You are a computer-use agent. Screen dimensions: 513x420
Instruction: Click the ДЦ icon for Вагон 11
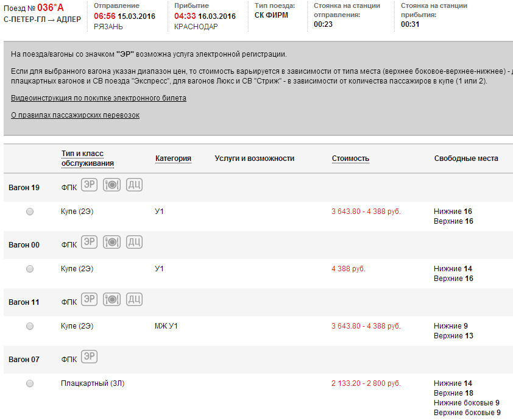click(x=134, y=299)
